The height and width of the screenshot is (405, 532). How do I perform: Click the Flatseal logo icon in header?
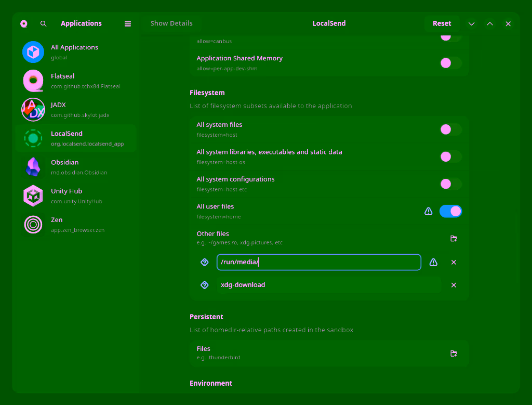(24, 24)
